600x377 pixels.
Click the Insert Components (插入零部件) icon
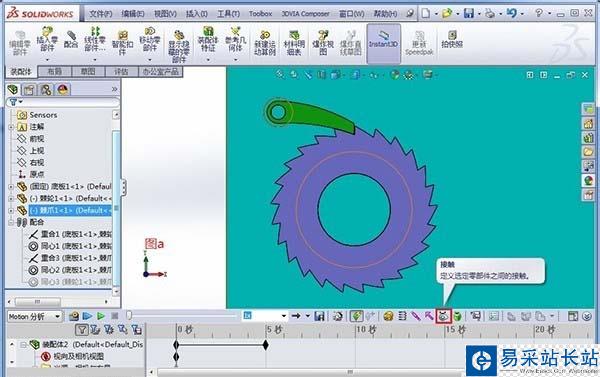[47, 40]
